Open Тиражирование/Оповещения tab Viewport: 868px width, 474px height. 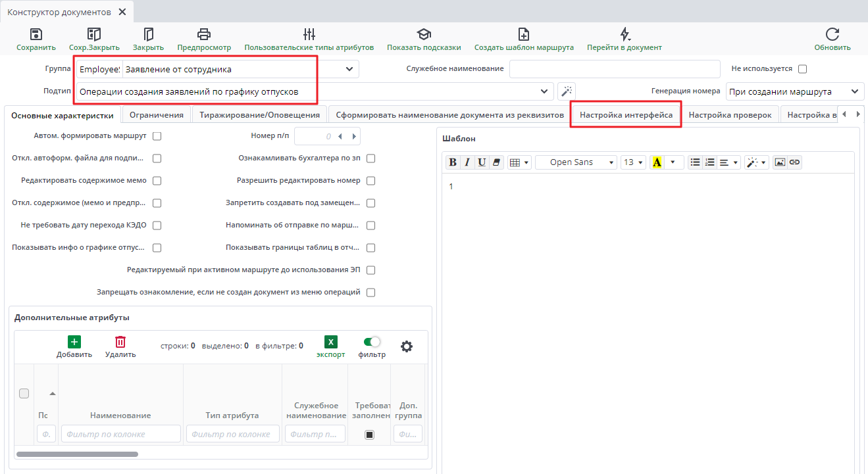point(259,115)
